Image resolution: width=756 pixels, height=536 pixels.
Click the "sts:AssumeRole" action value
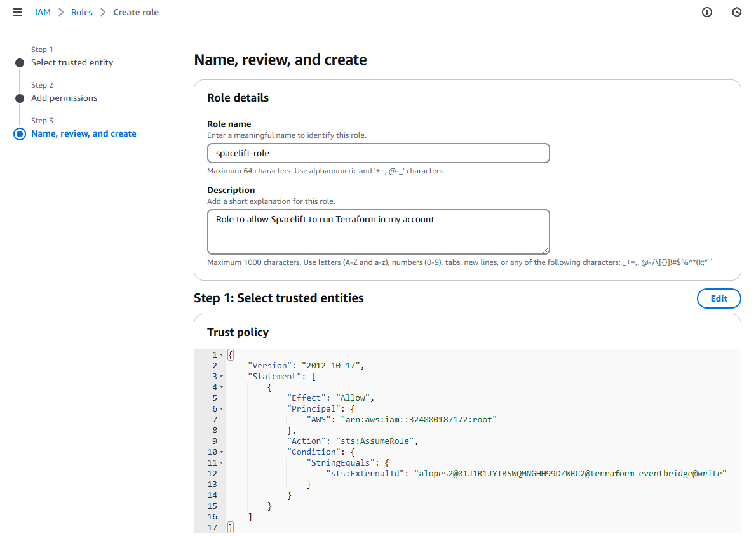click(375, 441)
